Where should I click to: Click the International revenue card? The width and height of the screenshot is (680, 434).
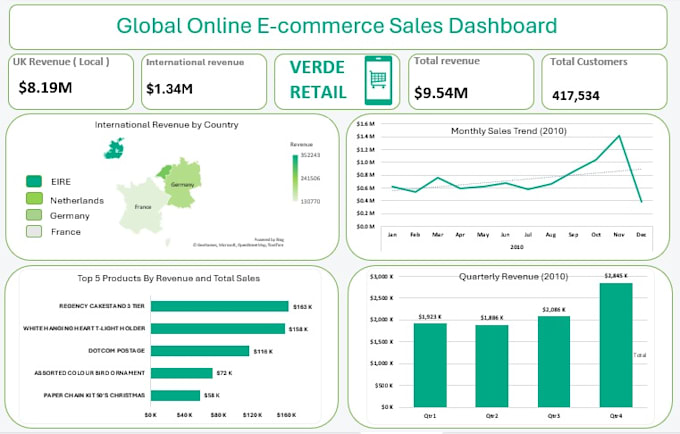(204, 82)
